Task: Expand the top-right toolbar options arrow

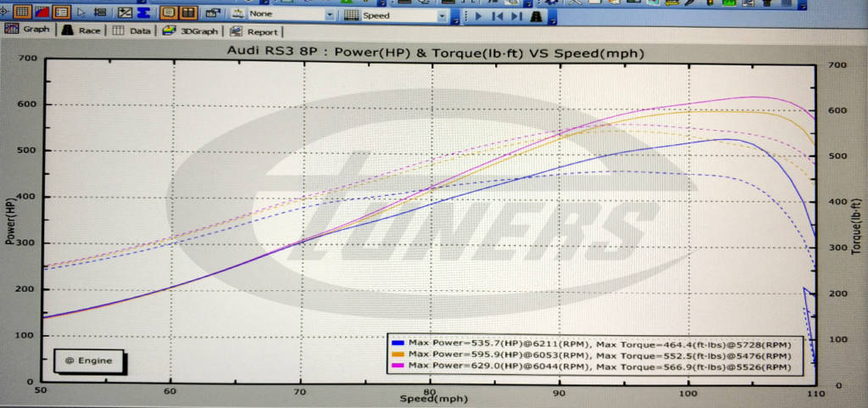Action: coord(802,6)
